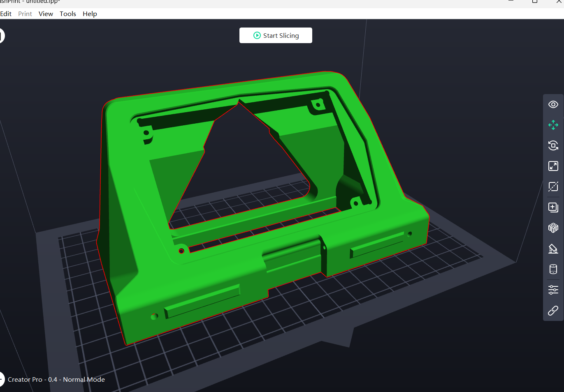
Task: Select the Cut tool with dashed diagonal
Action: point(553,187)
